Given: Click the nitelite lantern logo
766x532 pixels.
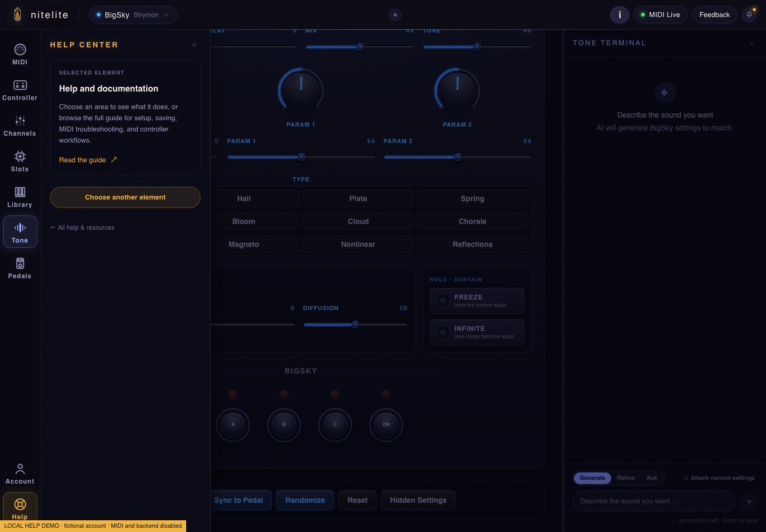Looking at the screenshot, I should pyautogui.click(x=18, y=14).
